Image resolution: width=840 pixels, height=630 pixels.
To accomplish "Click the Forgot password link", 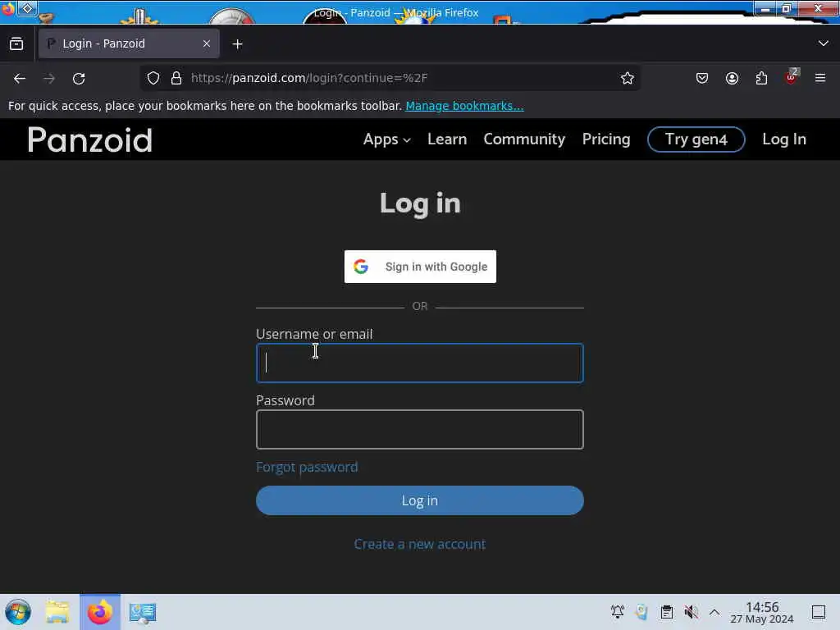I will point(307,467).
